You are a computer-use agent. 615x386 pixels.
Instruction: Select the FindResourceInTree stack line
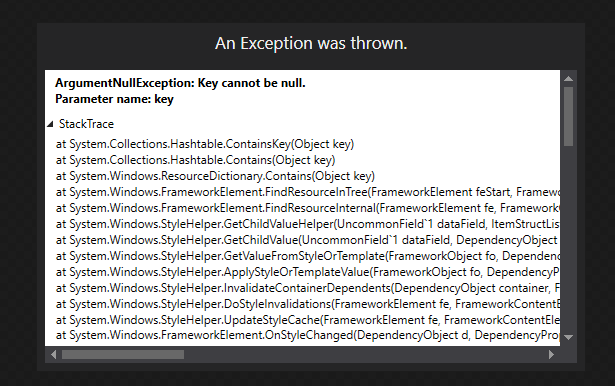pos(308,192)
